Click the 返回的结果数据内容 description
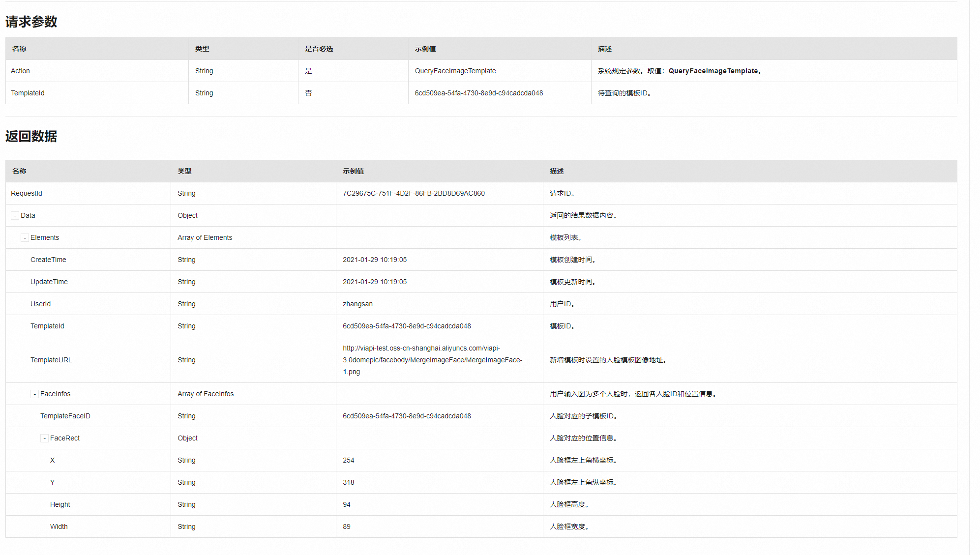The image size is (980, 555). click(x=584, y=215)
